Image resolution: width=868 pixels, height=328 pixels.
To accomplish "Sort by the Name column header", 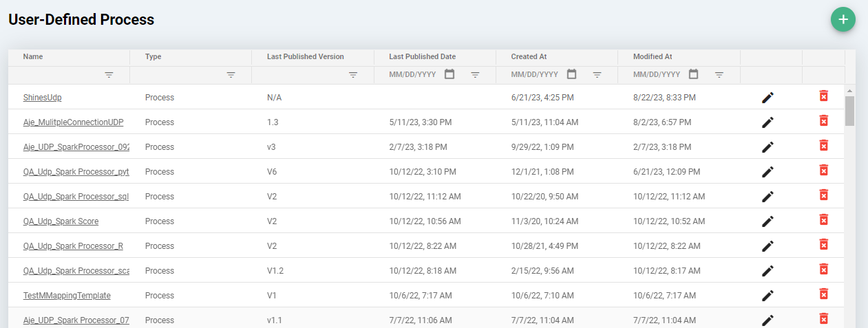I will coord(33,56).
